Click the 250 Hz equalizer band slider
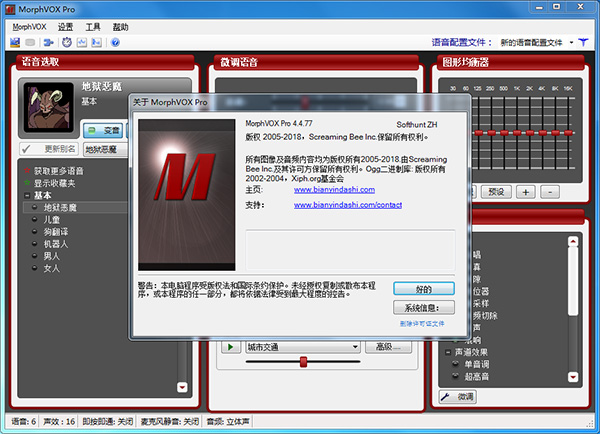Image resolution: width=600 pixels, height=434 pixels. click(x=492, y=133)
